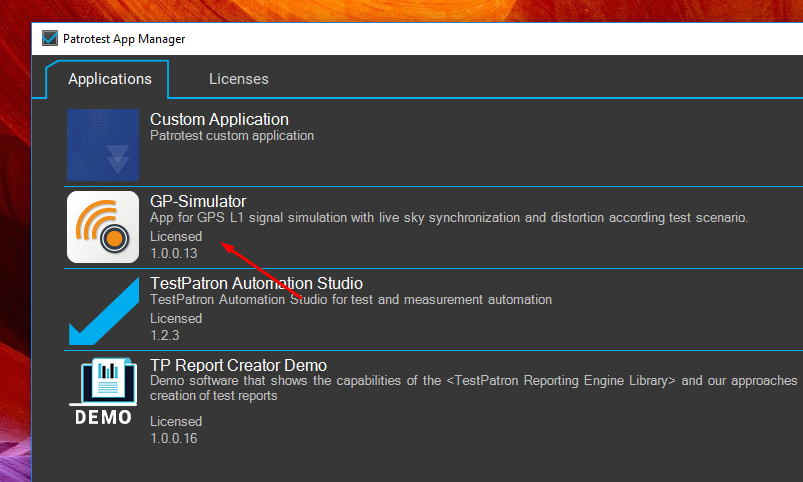Screen dimensions: 803x482
Task: Click the version number 1.2.3
Action: pos(166,336)
